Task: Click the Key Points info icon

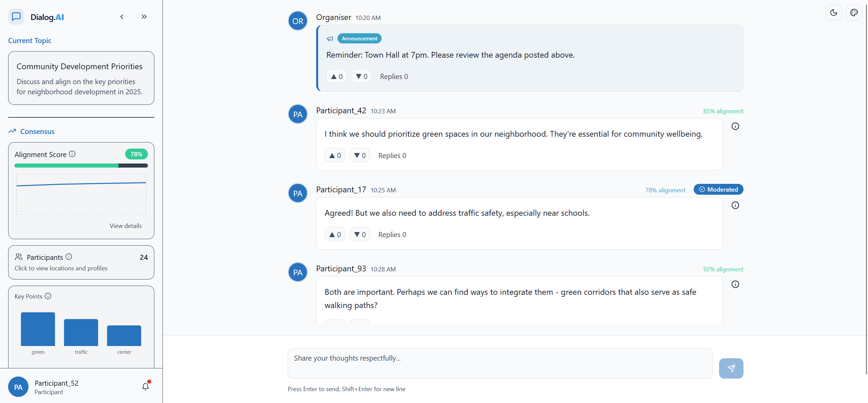Action: (48, 296)
